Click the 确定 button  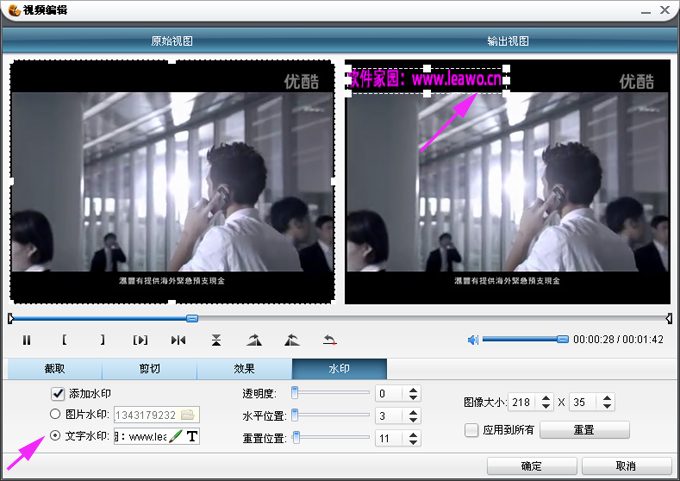point(532,466)
